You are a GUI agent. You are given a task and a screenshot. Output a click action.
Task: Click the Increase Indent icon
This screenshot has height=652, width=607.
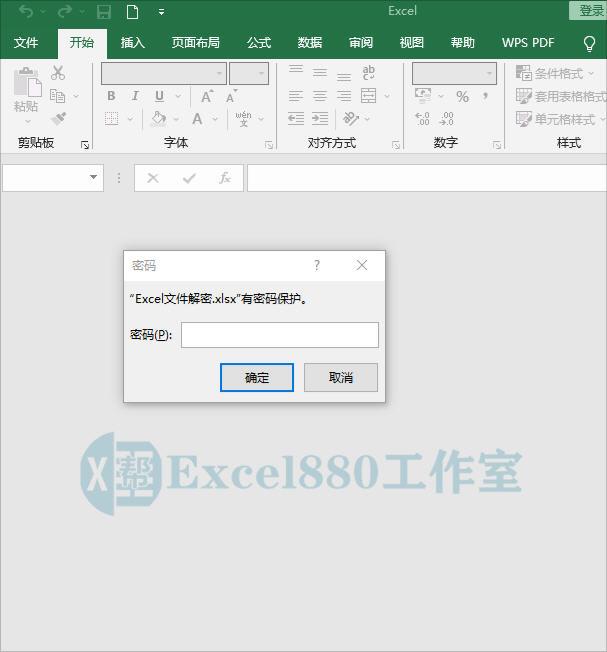pyautogui.click(x=320, y=119)
